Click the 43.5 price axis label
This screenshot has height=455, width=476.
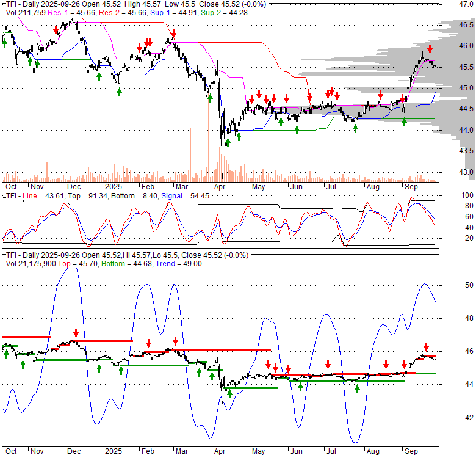(x=466, y=151)
